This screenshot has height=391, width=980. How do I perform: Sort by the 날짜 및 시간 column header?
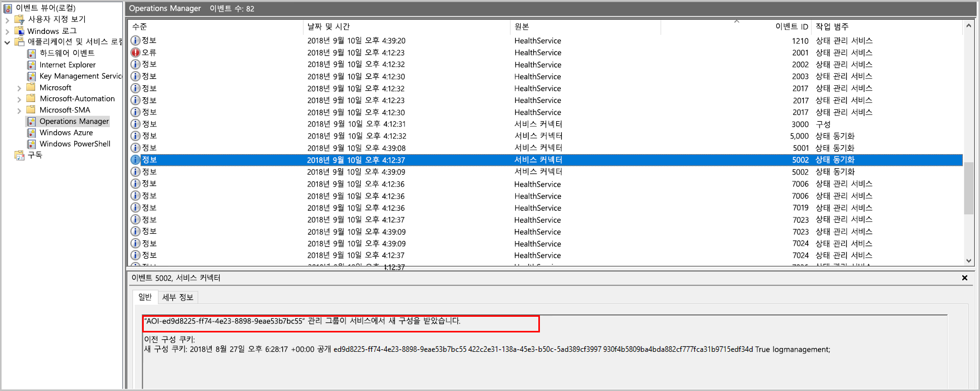406,27
